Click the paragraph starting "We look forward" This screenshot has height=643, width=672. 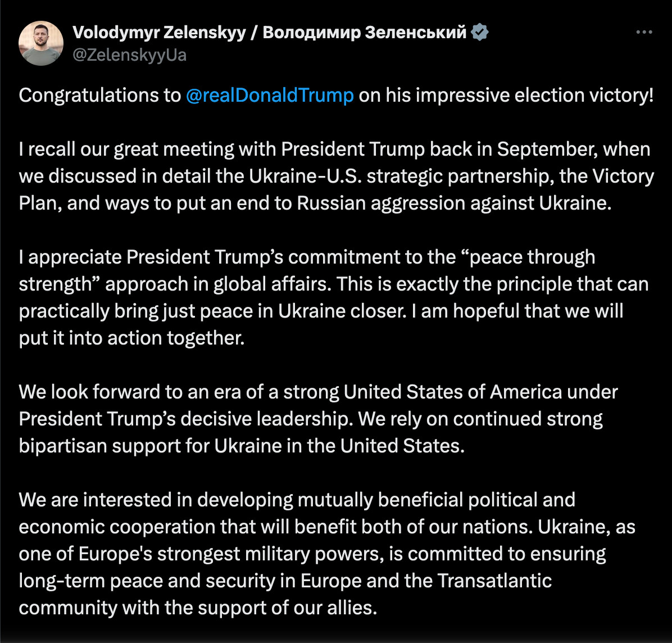tap(319, 419)
